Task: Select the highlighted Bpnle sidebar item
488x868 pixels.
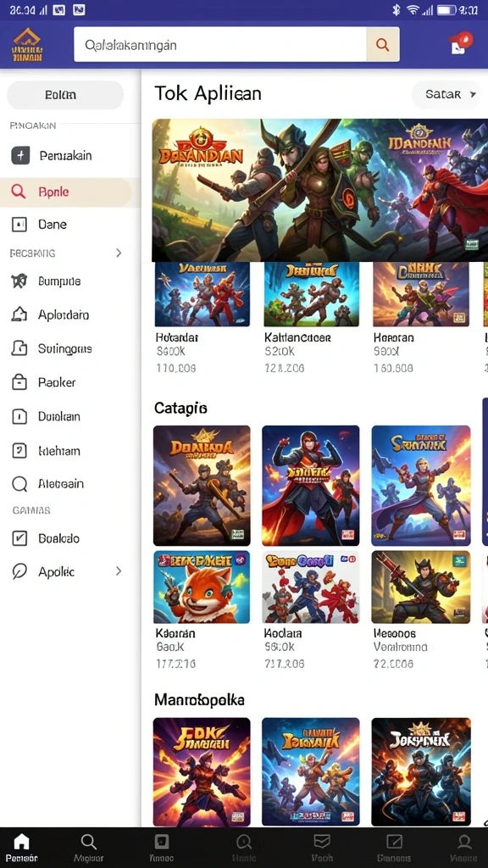Action: [66, 192]
